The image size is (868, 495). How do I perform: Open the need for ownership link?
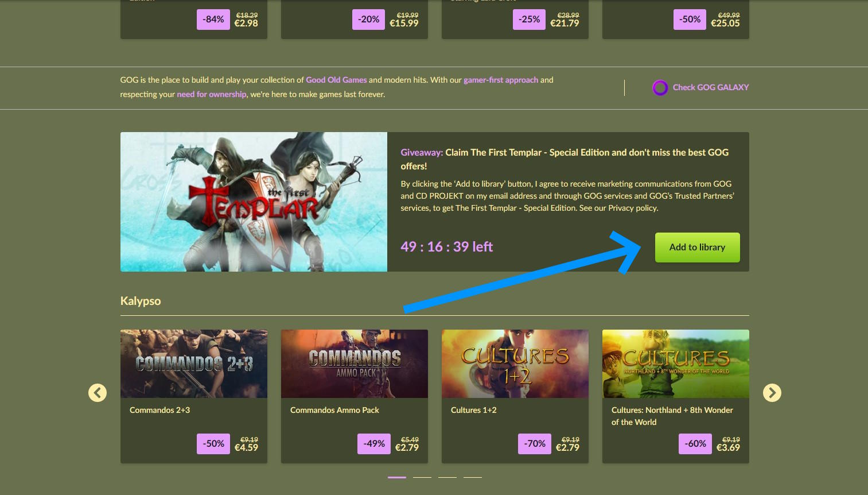pos(211,94)
